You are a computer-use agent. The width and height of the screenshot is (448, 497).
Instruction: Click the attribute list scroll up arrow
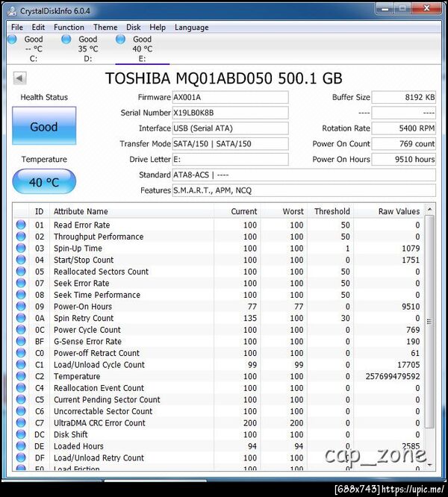pos(429,209)
